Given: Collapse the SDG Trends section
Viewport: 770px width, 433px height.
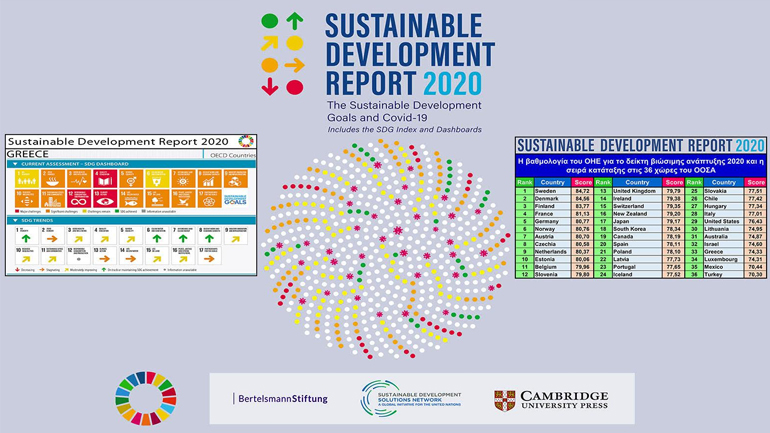Looking at the screenshot, I should pyautogui.click(x=14, y=220).
